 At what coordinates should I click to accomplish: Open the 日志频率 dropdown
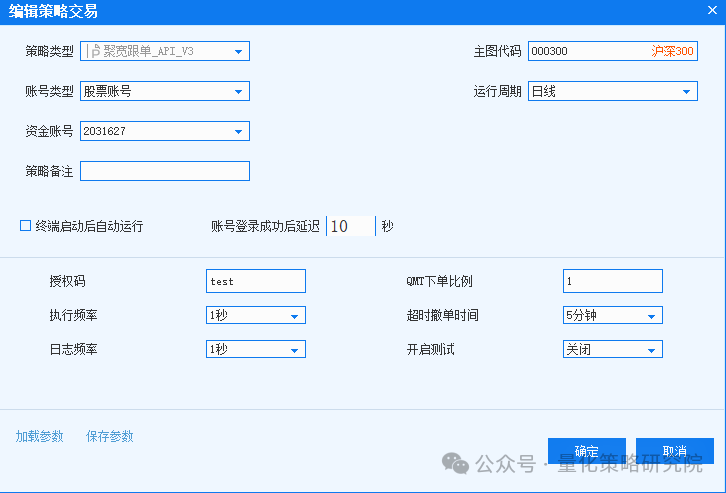coord(256,349)
